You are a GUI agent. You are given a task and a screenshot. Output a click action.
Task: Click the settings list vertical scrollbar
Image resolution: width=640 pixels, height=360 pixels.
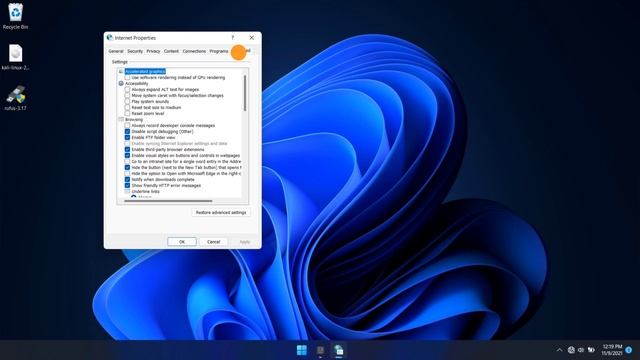[x=245, y=93]
